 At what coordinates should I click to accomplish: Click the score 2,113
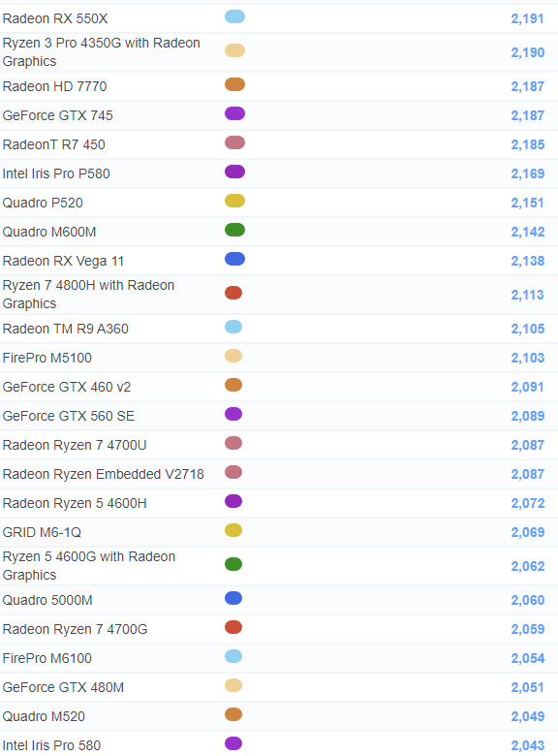[x=527, y=295]
